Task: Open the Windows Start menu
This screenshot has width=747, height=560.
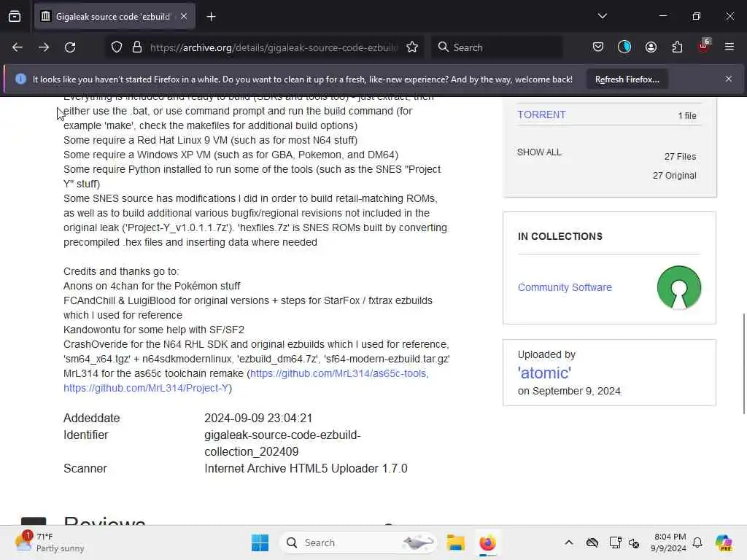Action: [x=260, y=542]
